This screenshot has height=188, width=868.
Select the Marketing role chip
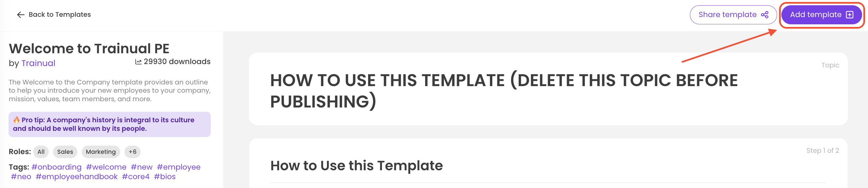pyautogui.click(x=100, y=152)
